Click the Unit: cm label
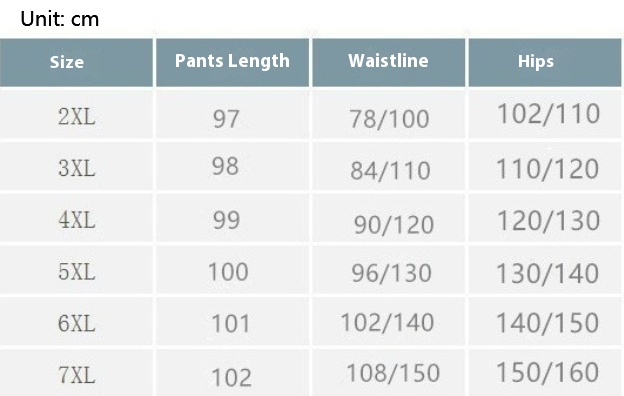Screen dimensions: 624x396 coord(60,19)
